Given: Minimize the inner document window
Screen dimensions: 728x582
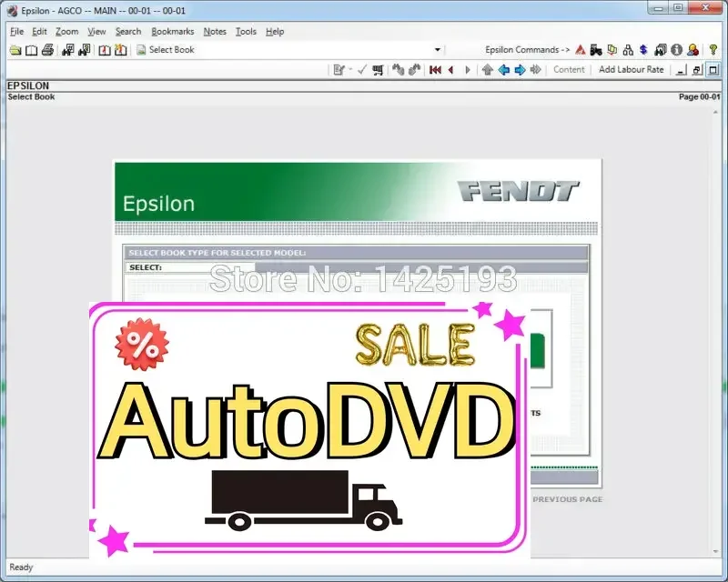Looking at the screenshot, I should coord(681,70).
